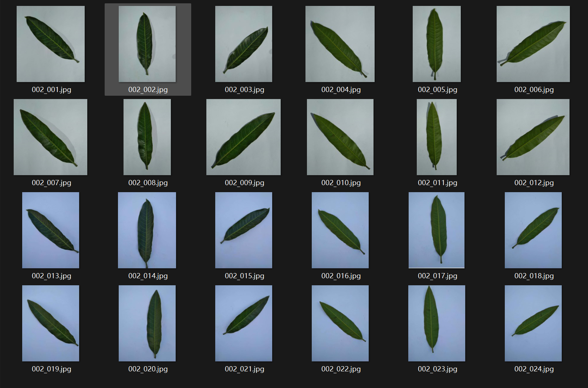Click the 002_018.jpg file name text

point(534,276)
